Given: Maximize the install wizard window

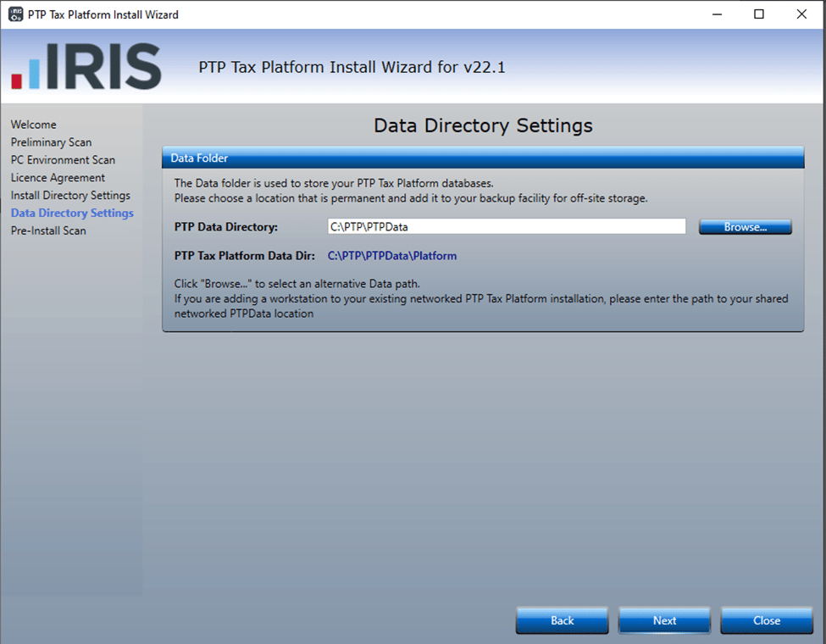Looking at the screenshot, I should click(759, 14).
